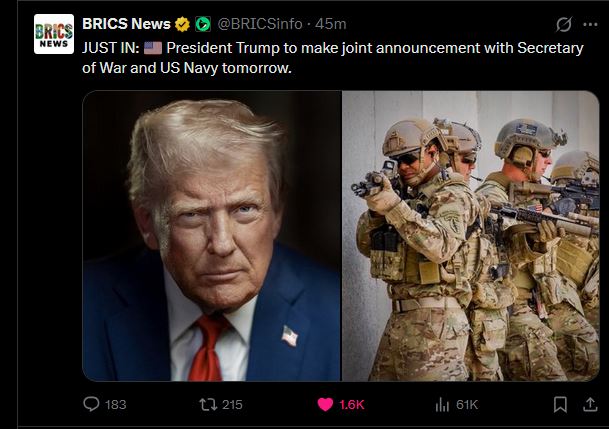Viewport: 609px width, 429px height.
Task: Bookmark this post
Action: tap(560, 405)
